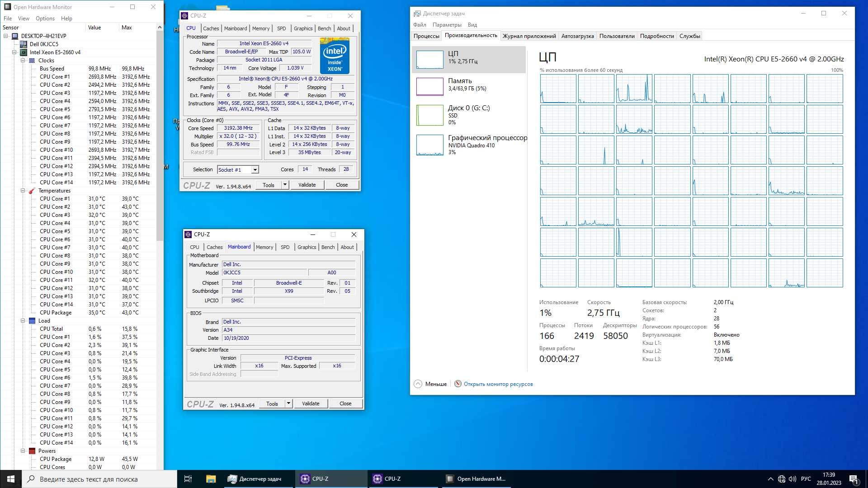Switch to the Memory tab in lower CPU-Z

pos(264,247)
